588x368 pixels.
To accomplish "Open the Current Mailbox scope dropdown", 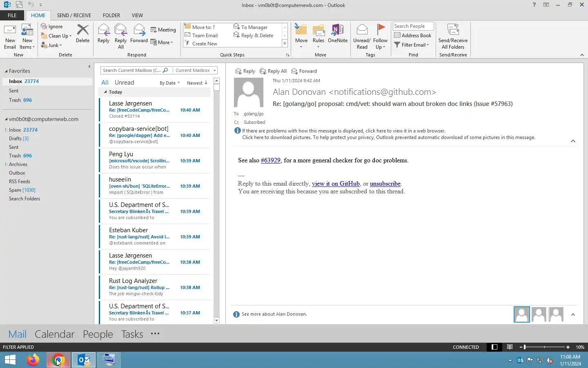I will pyautogui.click(x=195, y=70).
